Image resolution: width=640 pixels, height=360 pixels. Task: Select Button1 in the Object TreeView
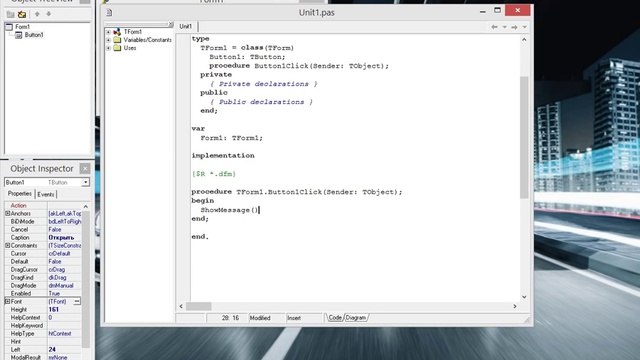34,35
